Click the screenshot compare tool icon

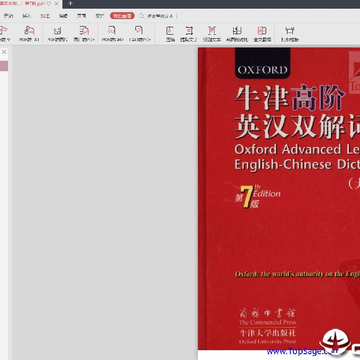tap(237, 31)
